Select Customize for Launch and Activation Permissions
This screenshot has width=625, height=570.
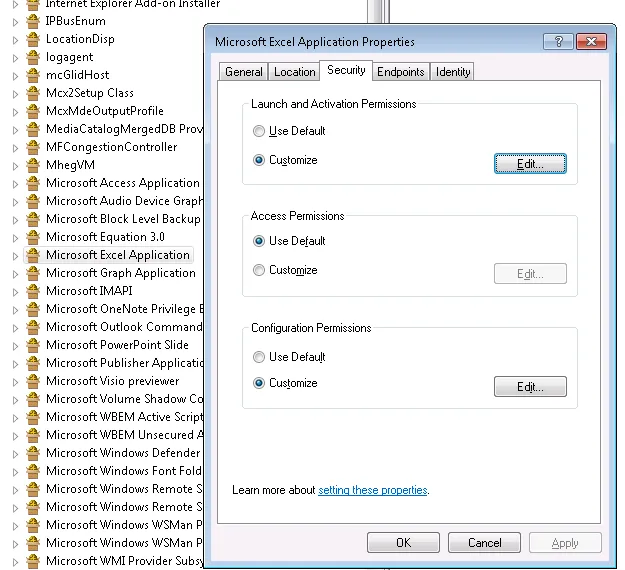click(x=259, y=160)
